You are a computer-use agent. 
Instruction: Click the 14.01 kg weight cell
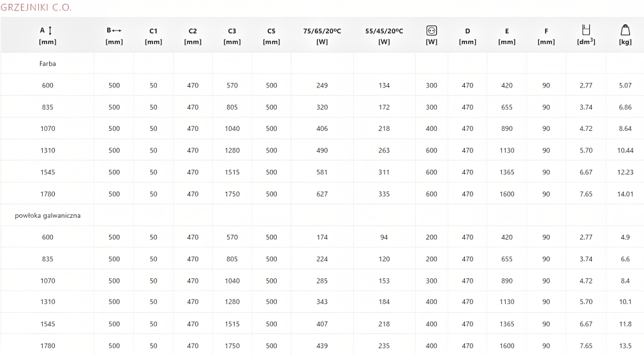click(625, 194)
